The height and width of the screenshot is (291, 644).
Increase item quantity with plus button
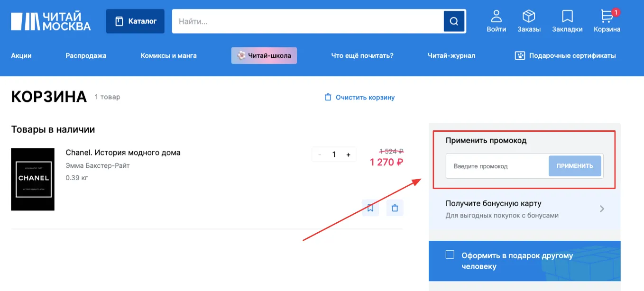348,155
